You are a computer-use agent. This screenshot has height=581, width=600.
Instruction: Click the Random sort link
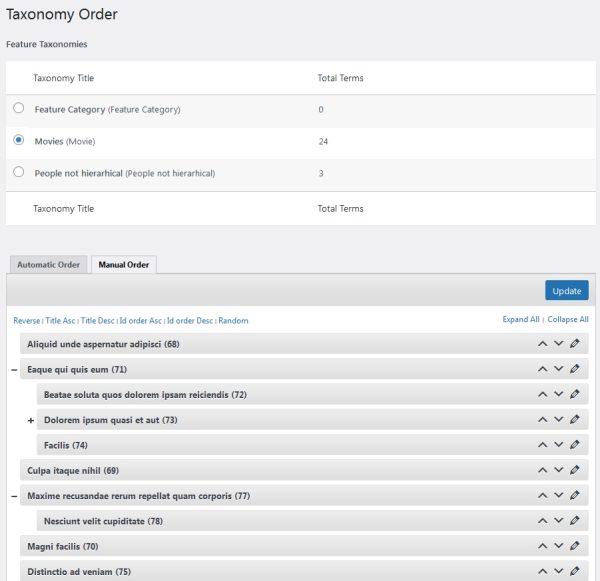click(x=233, y=321)
